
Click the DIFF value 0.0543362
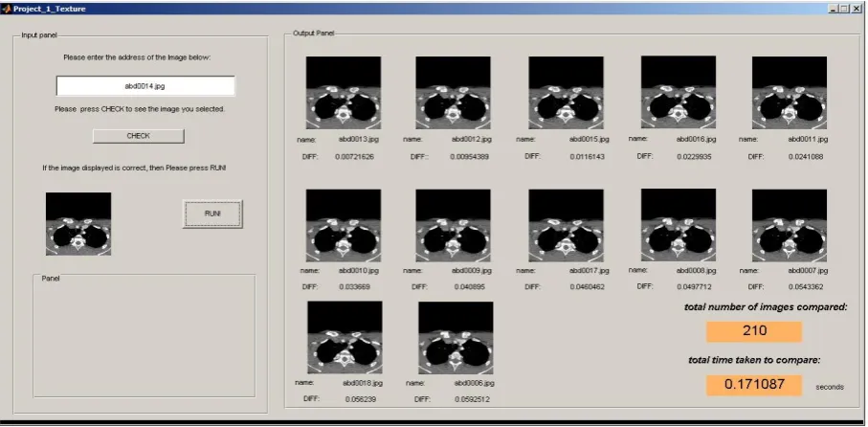[x=806, y=287]
